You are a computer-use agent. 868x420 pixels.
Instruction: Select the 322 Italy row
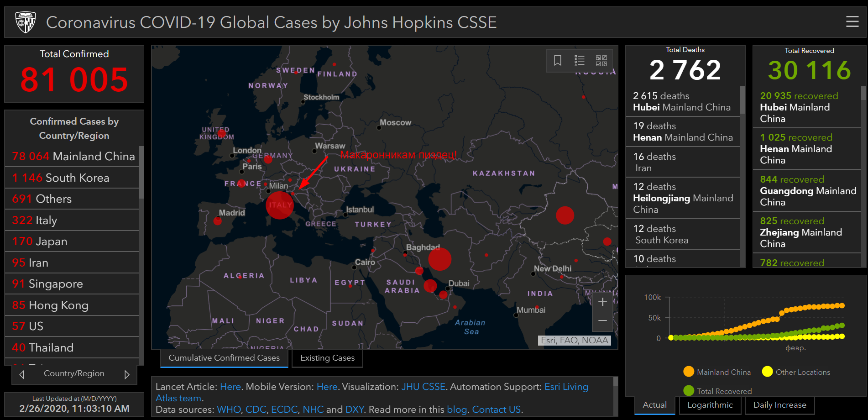pos(72,220)
